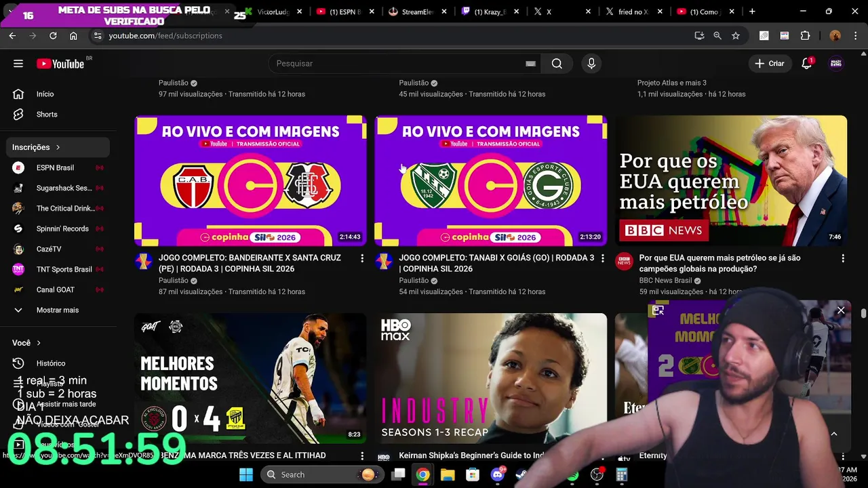Expand Inscrições section chevron

[58, 147]
